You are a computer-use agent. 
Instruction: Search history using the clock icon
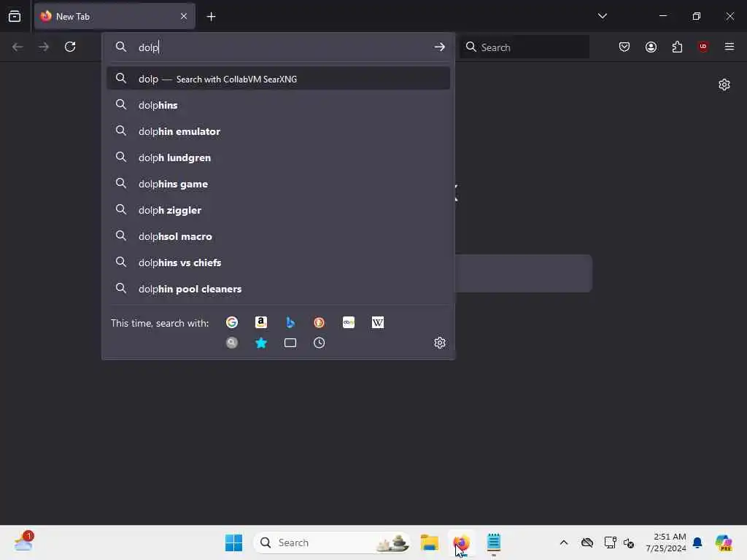[320, 343]
